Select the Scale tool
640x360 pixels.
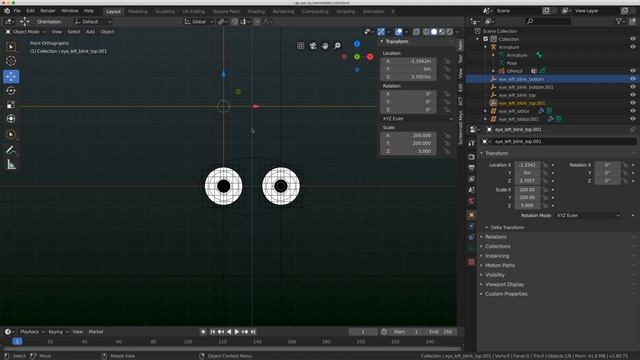pyautogui.click(x=11, y=104)
